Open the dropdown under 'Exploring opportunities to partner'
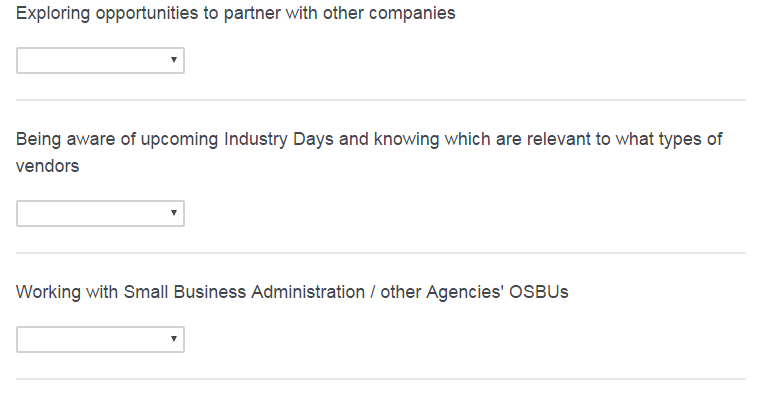 pyautogui.click(x=100, y=60)
